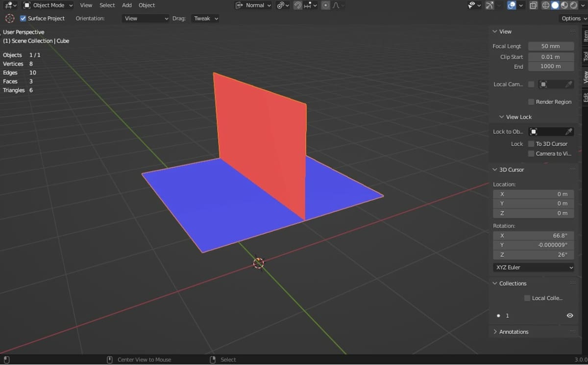Click cursor Rotation X 66.8° field
Screen dimensions: 588x365
coord(534,235)
